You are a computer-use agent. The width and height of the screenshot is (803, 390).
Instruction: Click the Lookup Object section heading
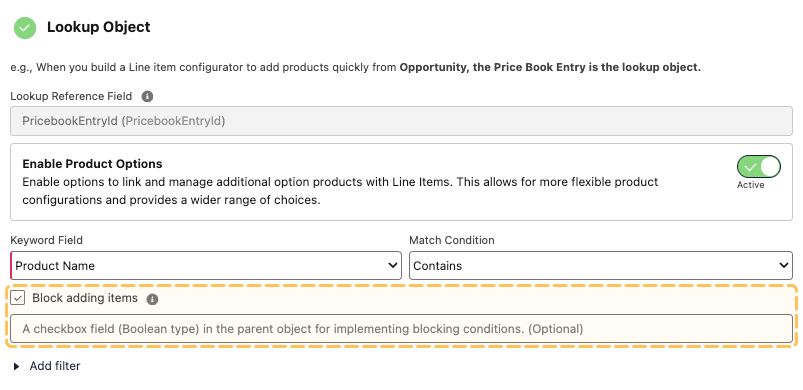(99, 27)
